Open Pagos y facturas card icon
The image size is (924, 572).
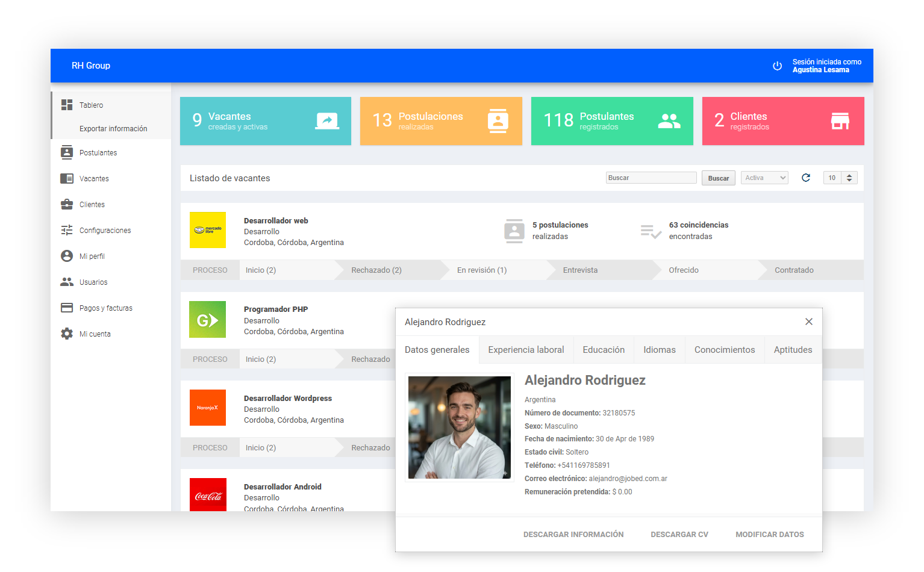pos(67,308)
